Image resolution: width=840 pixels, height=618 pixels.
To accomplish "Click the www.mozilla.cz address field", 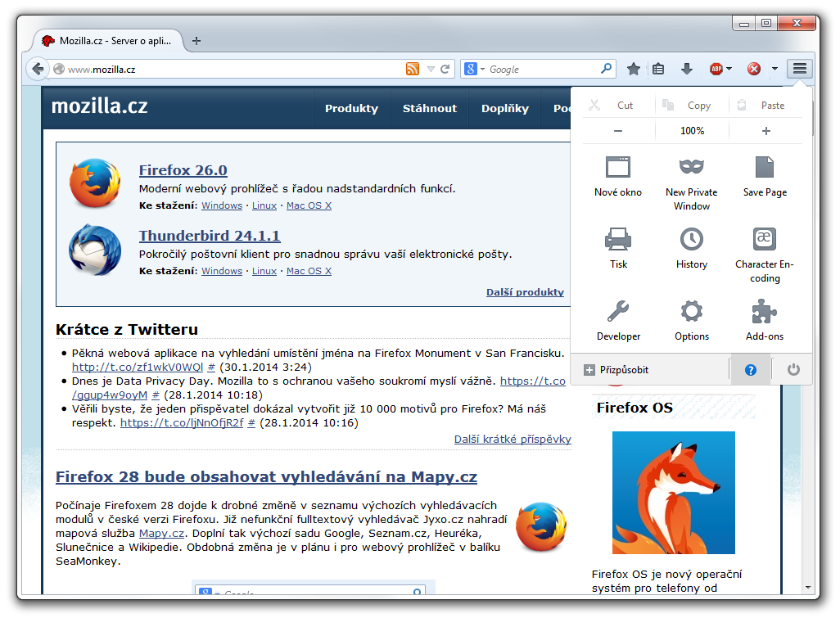I will click(x=229, y=70).
